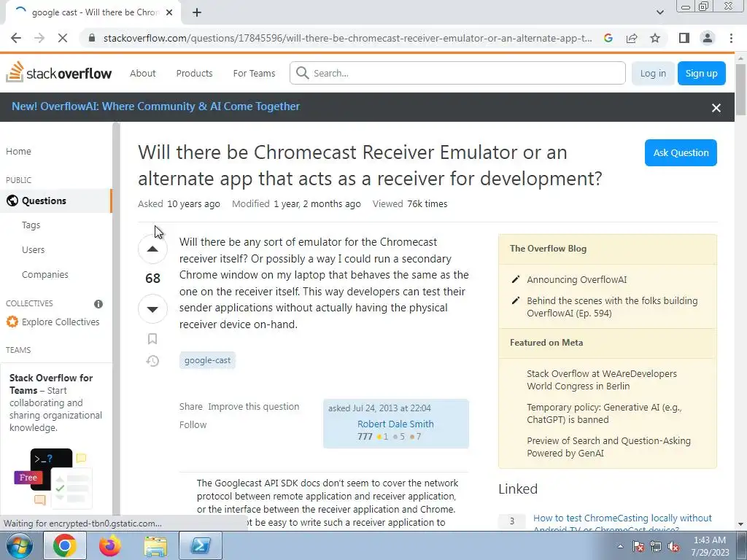Open PowerShell from the taskbar
This screenshot has width=747, height=560.
pyautogui.click(x=201, y=545)
